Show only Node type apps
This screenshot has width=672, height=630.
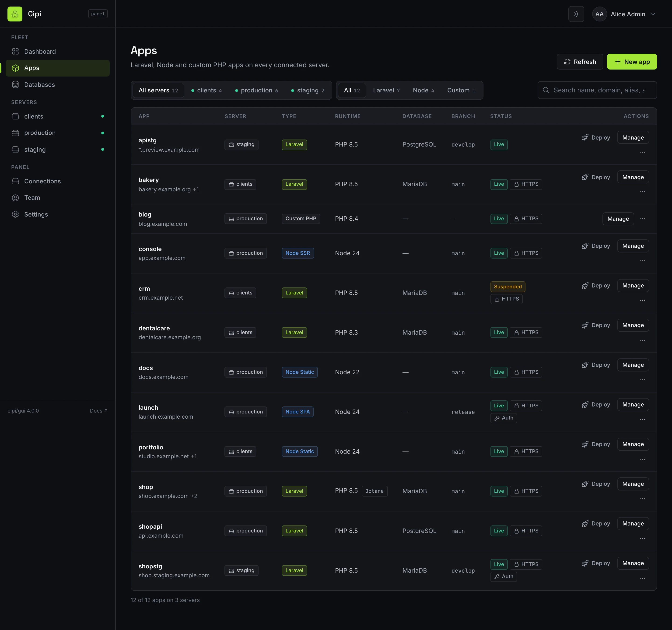point(423,90)
